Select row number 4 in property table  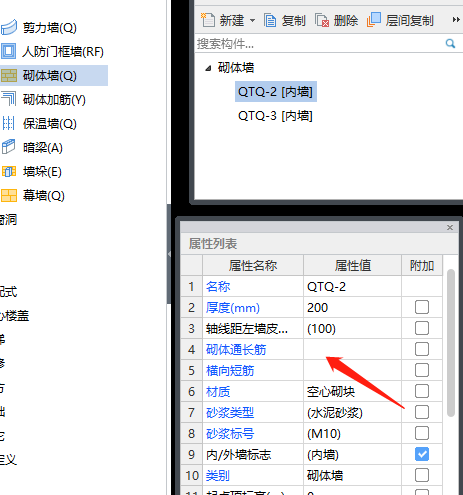coord(191,350)
